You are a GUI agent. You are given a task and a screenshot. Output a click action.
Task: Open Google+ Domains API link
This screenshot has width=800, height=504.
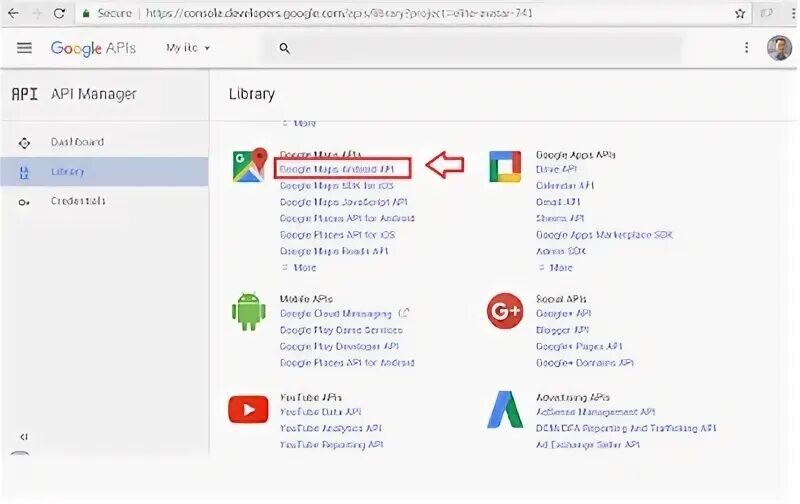[x=585, y=363]
